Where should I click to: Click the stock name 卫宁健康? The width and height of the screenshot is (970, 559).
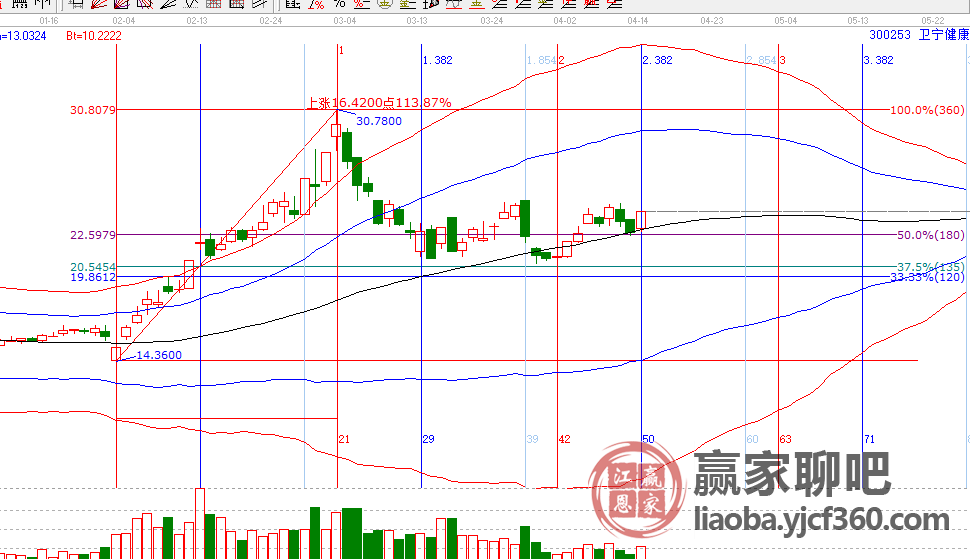click(944, 35)
